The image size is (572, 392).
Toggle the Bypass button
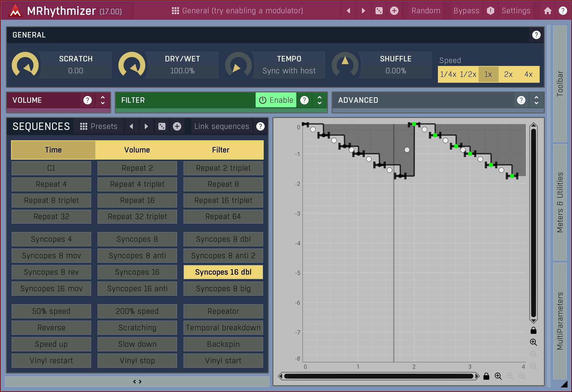(466, 11)
